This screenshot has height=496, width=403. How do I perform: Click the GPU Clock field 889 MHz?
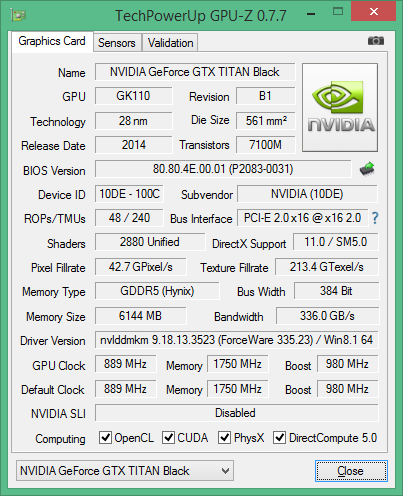click(x=126, y=364)
